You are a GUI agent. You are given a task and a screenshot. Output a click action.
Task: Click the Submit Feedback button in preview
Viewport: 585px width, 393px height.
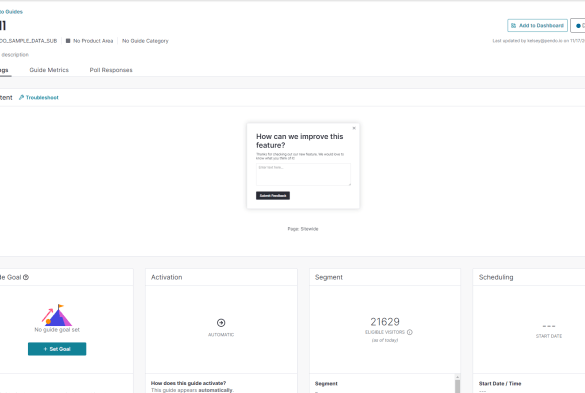click(273, 196)
